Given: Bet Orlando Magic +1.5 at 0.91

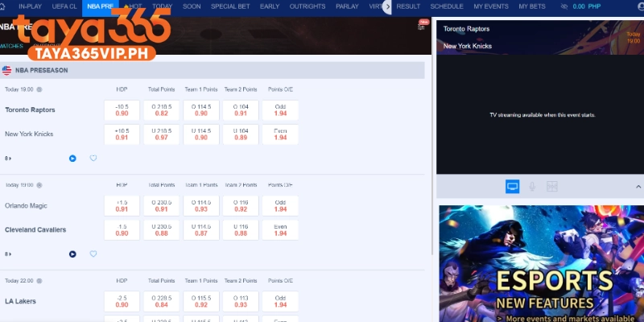Looking at the screenshot, I should [122, 206].
